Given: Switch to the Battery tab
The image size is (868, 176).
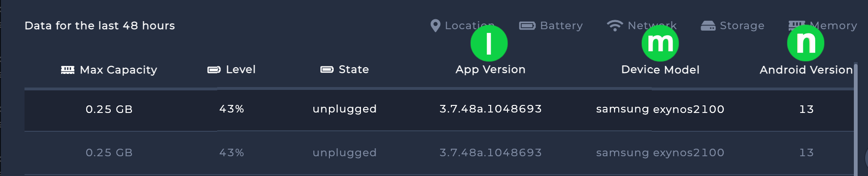Looking at the screenshot, I should pos(551,25).
